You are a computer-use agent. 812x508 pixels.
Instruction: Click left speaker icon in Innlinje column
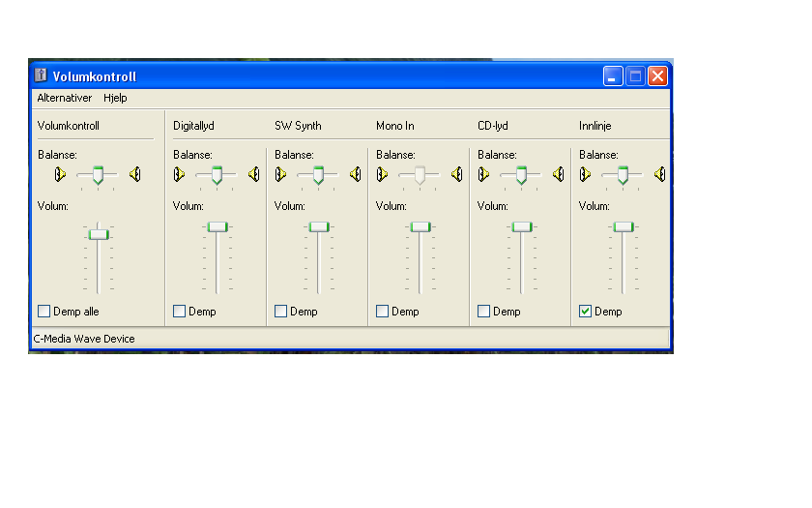[x=585, y=174]
